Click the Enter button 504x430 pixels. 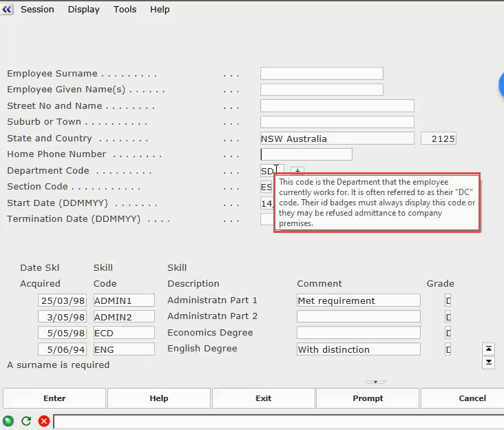click(x=54, y=398)
